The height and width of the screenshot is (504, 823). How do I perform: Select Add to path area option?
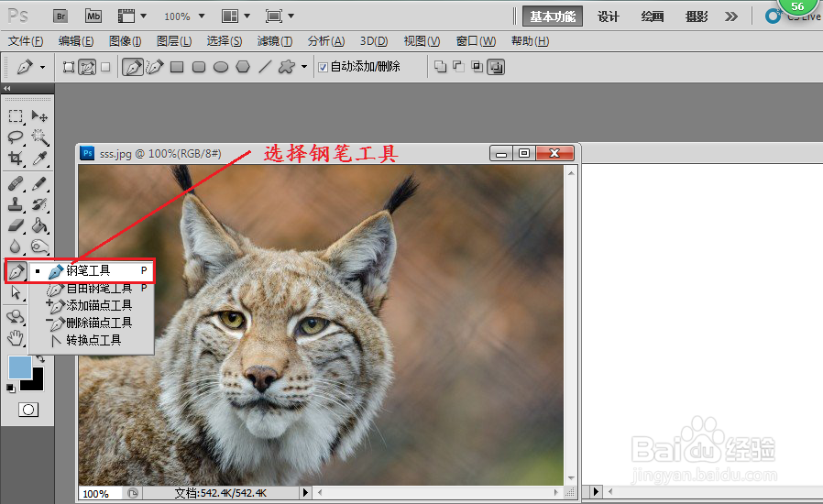pos(440,67)
